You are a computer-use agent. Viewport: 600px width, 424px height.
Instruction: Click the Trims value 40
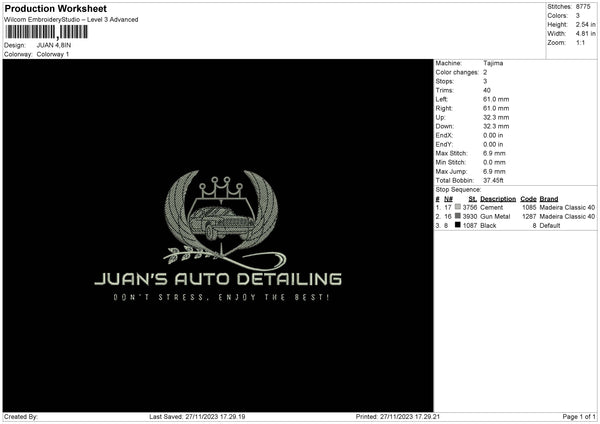tap(487, 90)
